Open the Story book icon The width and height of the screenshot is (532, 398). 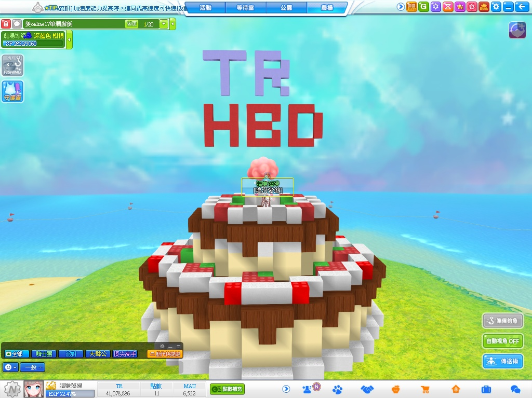[411, 7]
